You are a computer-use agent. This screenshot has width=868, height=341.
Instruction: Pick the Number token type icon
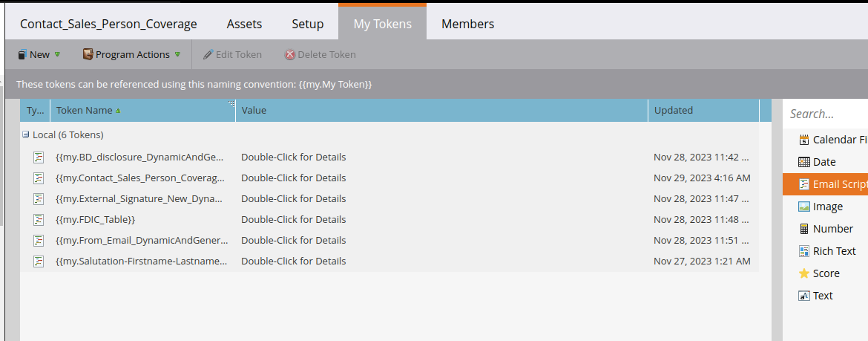[803, 228]
